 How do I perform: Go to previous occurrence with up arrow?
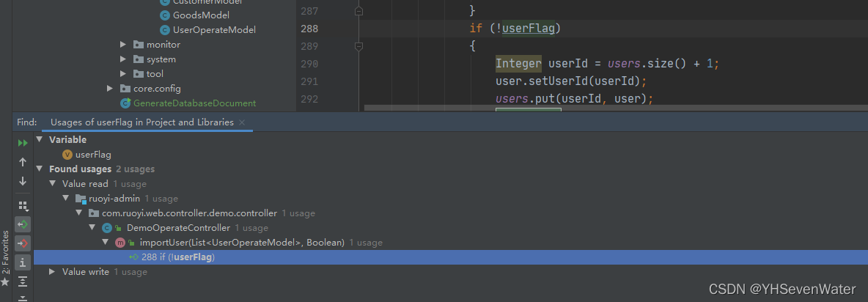tap(23, 162)
